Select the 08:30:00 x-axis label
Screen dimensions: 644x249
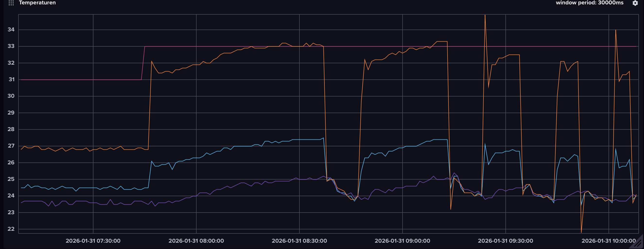[299, 241]
